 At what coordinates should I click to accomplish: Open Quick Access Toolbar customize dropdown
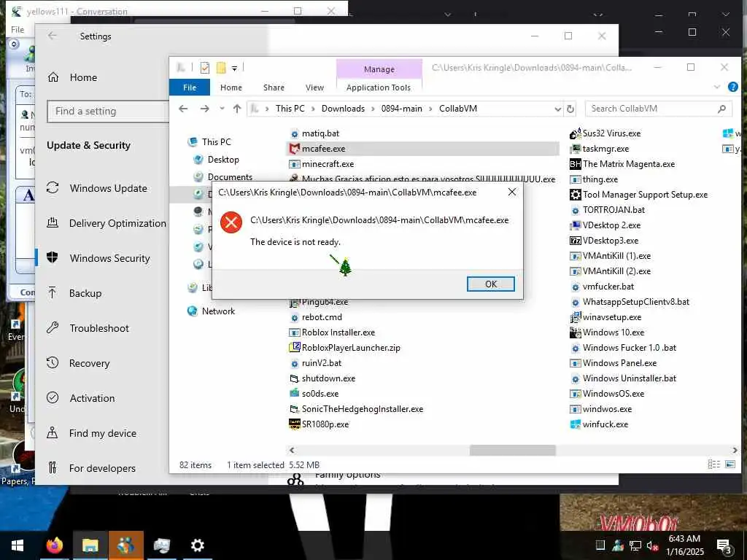pyautogui.click(x=234, y=68)
